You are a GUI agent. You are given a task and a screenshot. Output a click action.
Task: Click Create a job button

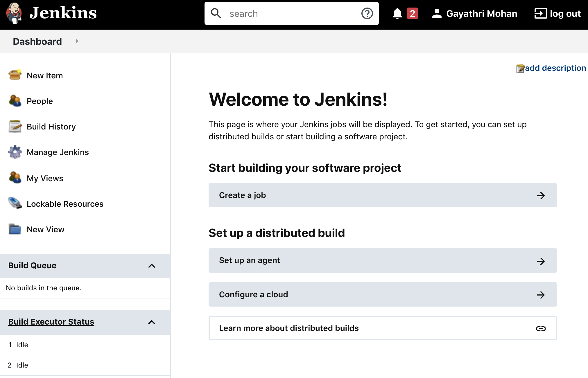(x=382, y=195)
